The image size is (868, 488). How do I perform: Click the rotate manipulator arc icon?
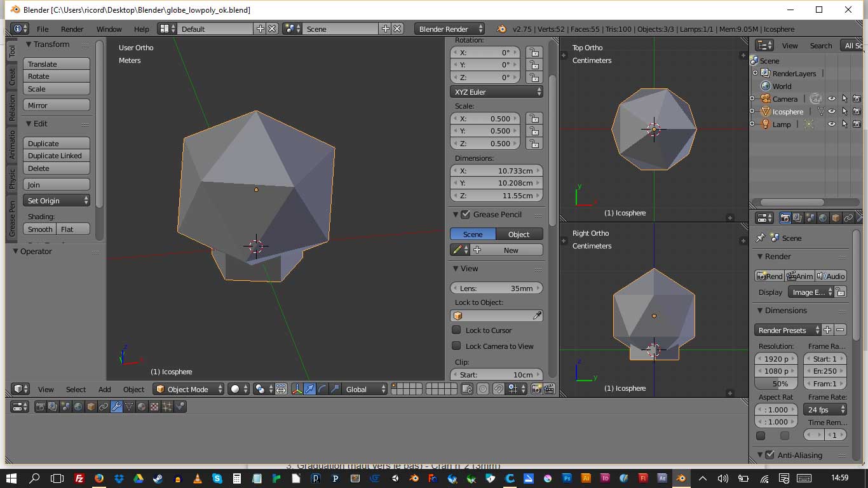click(x=322, y=390)
